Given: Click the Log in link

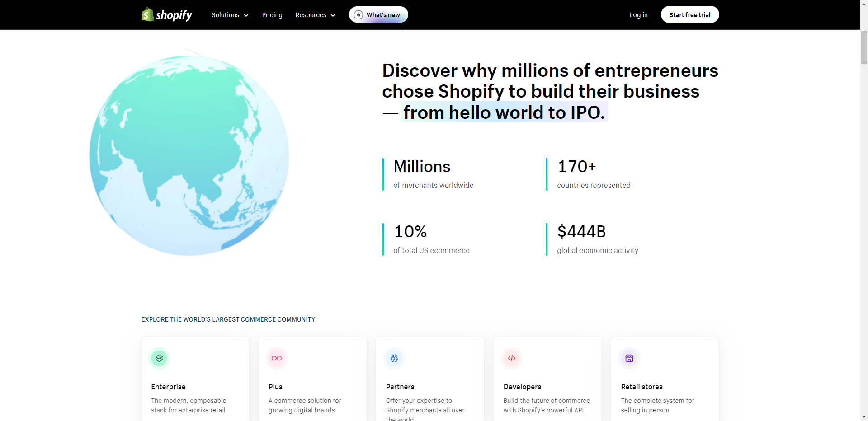Looking at the screenshot, I should pyautogui.click(x=638, y=15).
